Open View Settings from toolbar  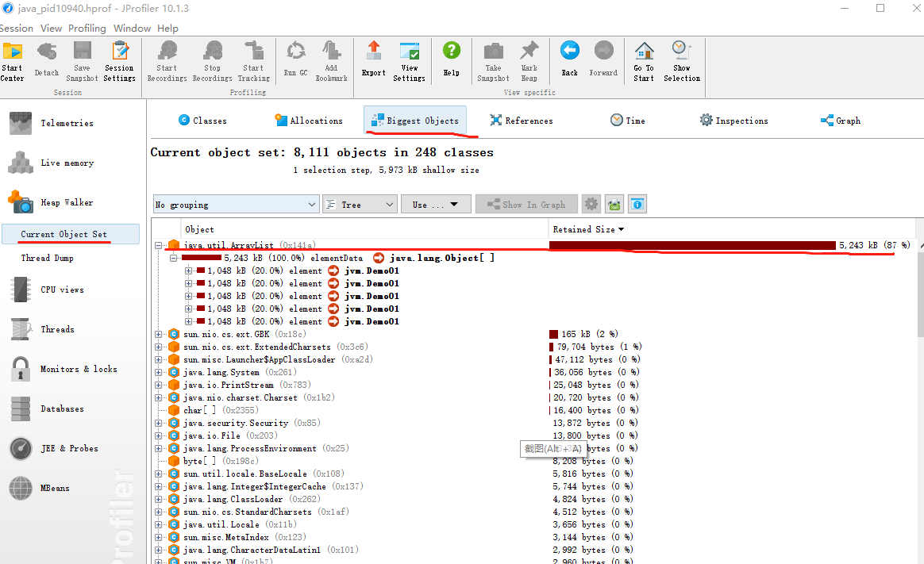409,61
